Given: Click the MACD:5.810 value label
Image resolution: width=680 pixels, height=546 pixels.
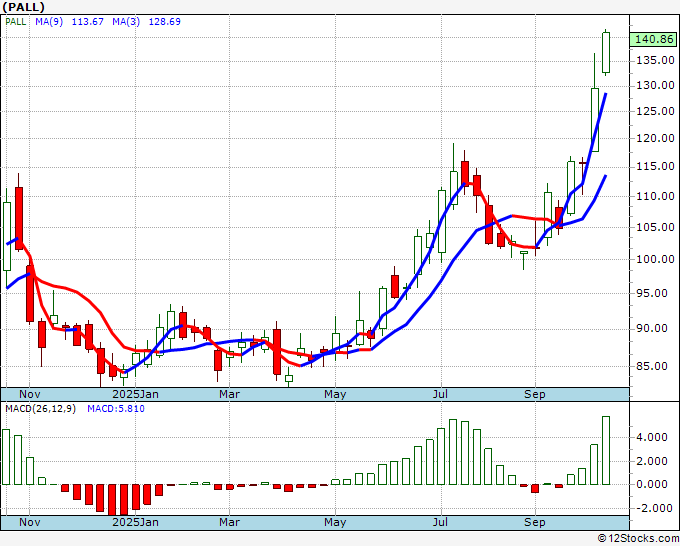Looking at the screenshot, I should click(116, 409).
